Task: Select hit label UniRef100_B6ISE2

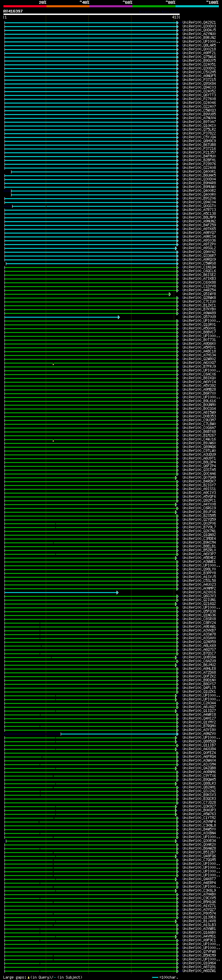Action: 199,275
